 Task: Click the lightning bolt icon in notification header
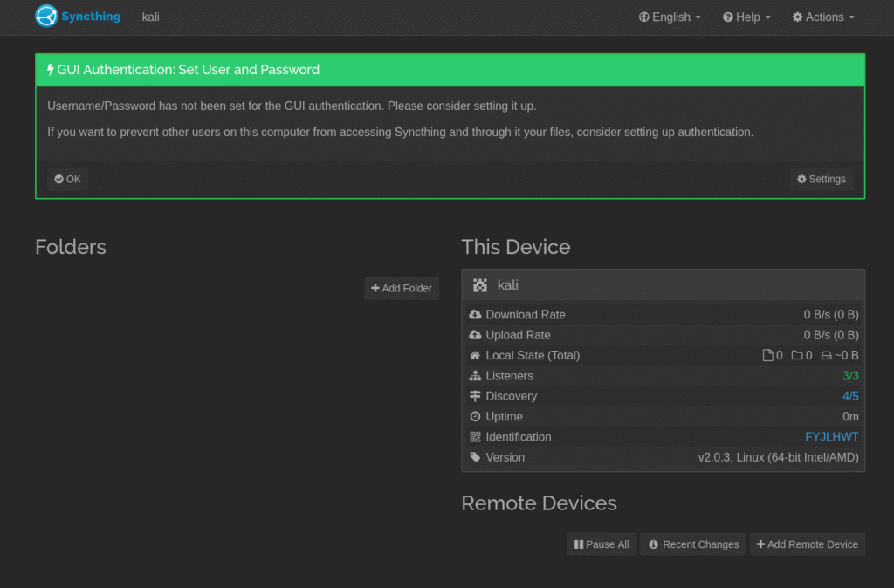[50, 70]
